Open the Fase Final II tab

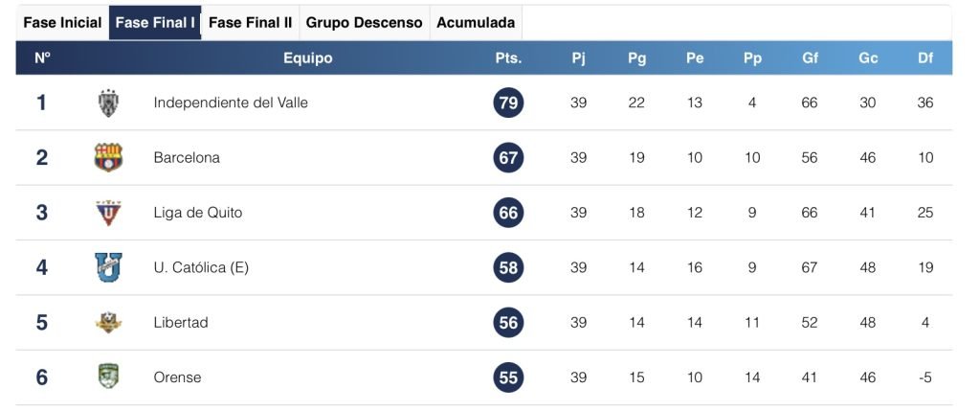(250, 22)
